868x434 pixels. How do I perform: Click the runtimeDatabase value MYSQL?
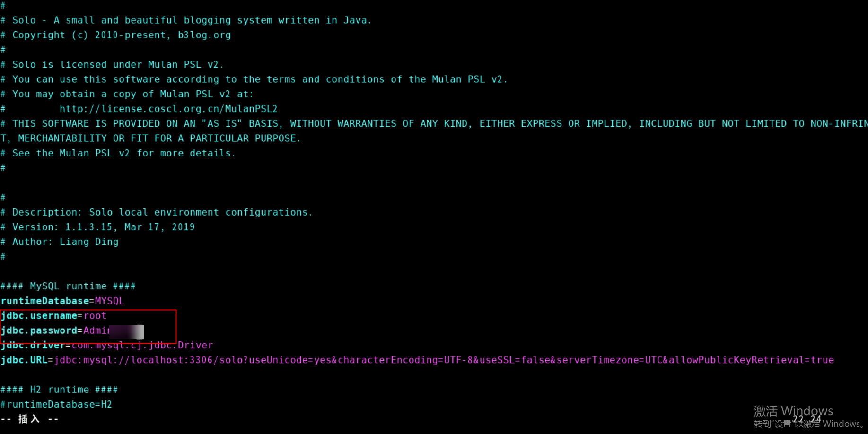pos(109,301)
